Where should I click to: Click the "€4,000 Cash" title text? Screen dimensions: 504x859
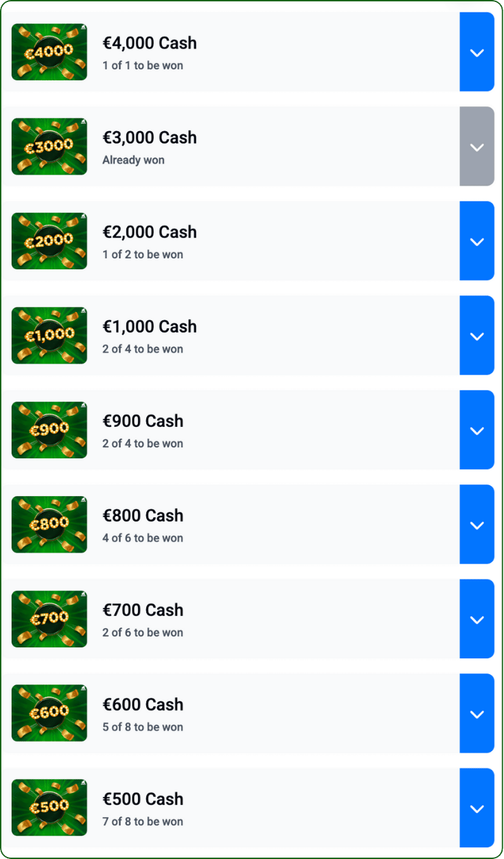pos(150,43)
